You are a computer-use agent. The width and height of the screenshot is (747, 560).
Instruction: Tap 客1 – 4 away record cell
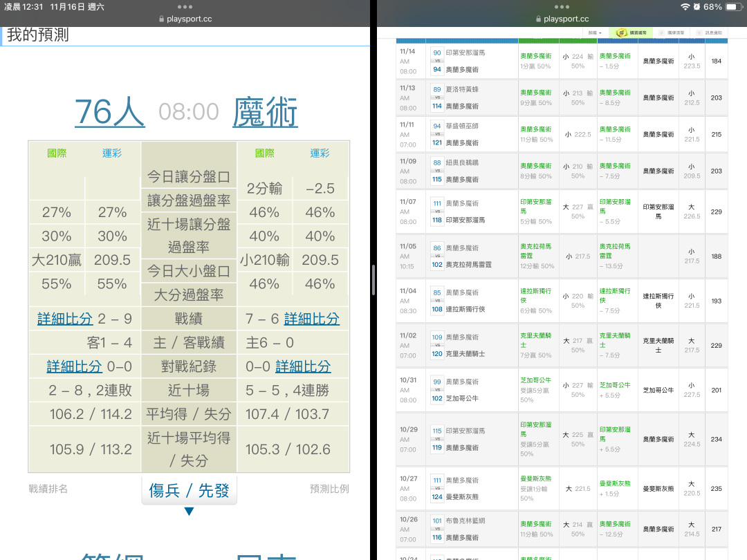(85, 343)
